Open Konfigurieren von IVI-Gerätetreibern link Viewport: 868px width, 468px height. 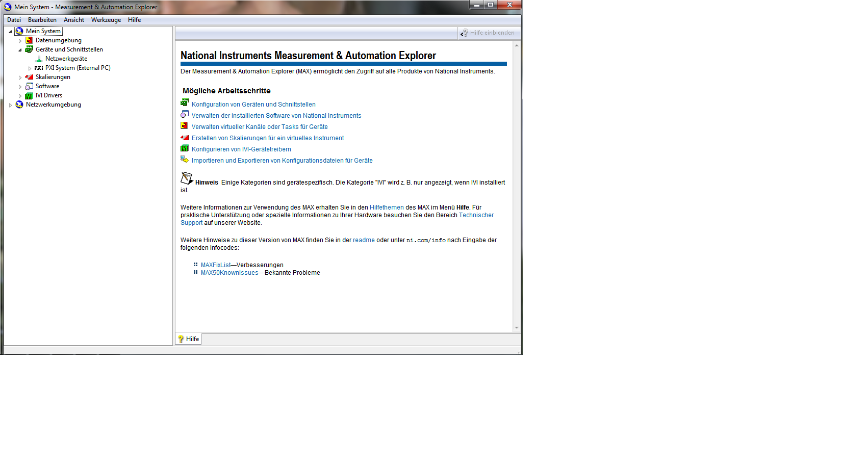click(x=241, y=149)
